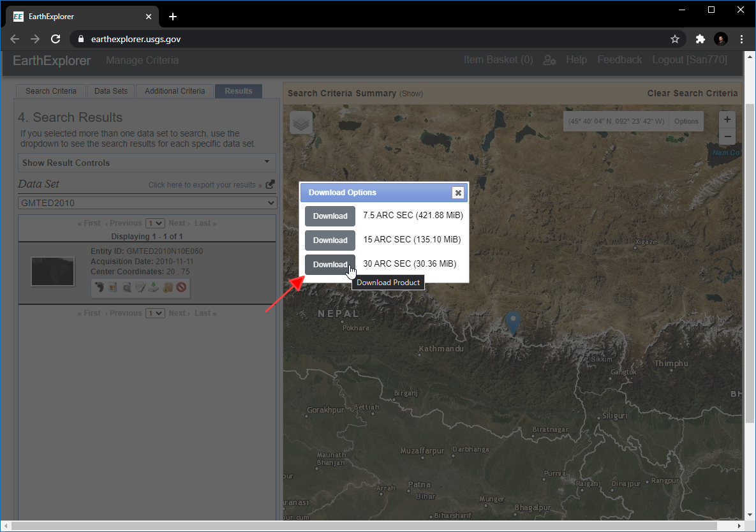The height and width of the screenshot is (532, 756).
Task: Download the 7.5 ARC SEC product
Action: [x=330, y=216]
